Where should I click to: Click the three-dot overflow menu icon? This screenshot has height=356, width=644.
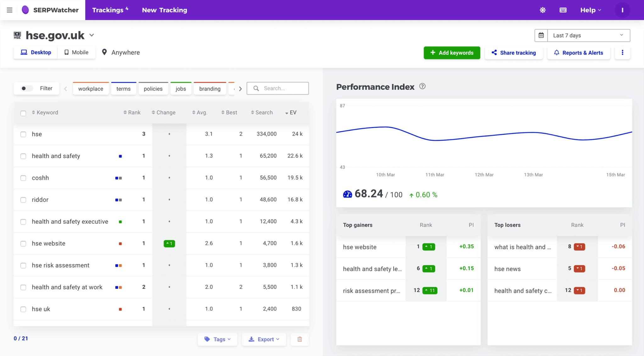622,52
